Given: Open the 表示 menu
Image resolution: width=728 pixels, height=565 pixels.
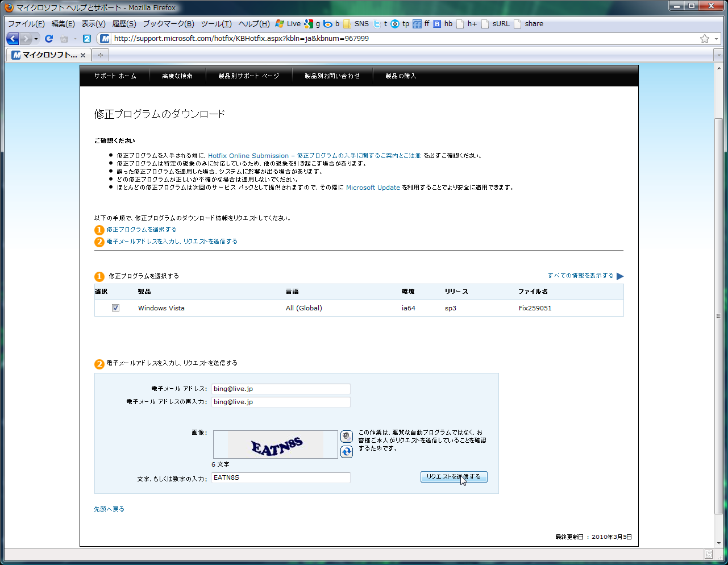Looking at the screenshot, I should [93, 24].
